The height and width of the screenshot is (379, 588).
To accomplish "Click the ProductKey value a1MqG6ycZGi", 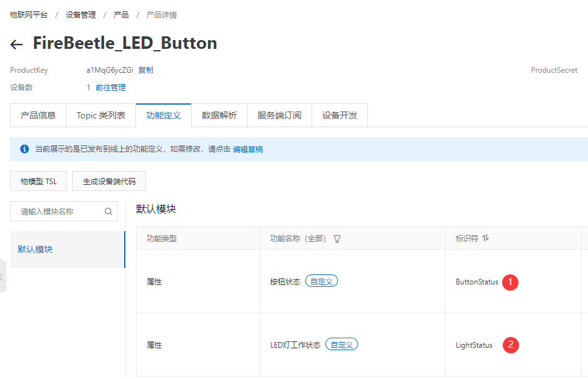I will pyautogui.click(x=110, y=70).
